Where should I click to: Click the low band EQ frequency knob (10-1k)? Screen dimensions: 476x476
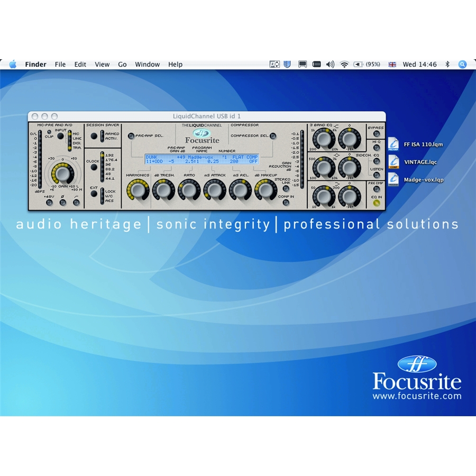(x=324, y=196)
